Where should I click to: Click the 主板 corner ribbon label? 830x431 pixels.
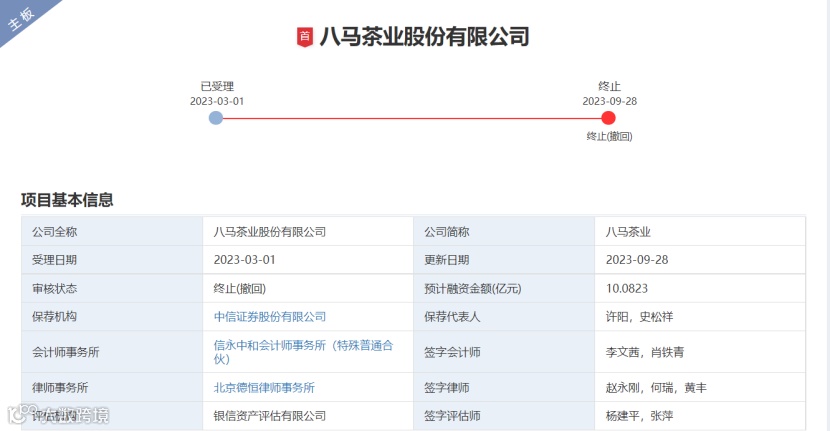tap(21, 19)
